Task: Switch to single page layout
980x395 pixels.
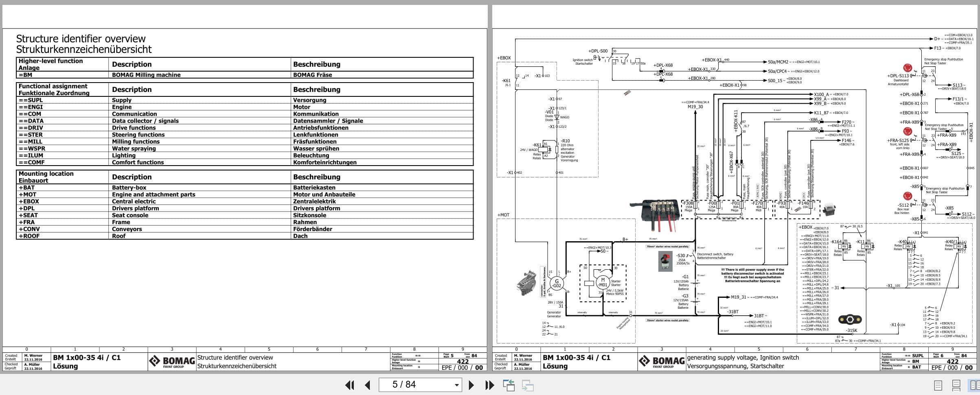Action: (938, 385)
